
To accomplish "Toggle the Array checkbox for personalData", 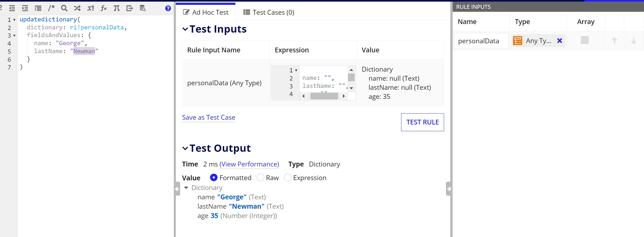I will coord(585,40).
